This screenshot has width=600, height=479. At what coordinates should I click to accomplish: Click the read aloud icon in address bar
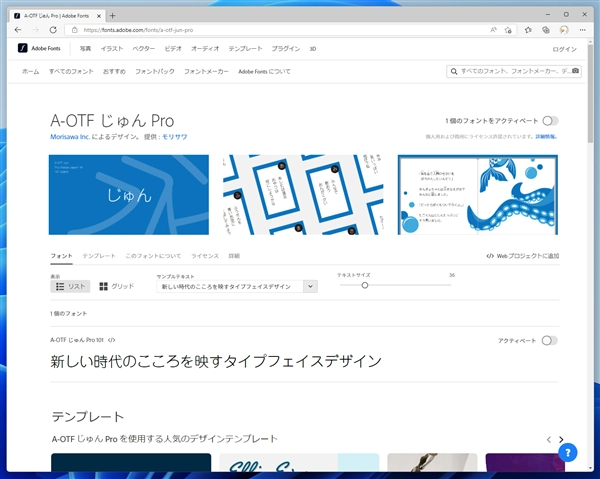point(493,30)
